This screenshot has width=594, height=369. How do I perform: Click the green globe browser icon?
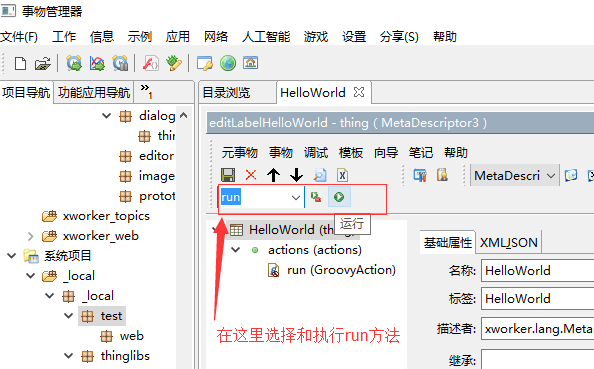(x=228, y=63)
